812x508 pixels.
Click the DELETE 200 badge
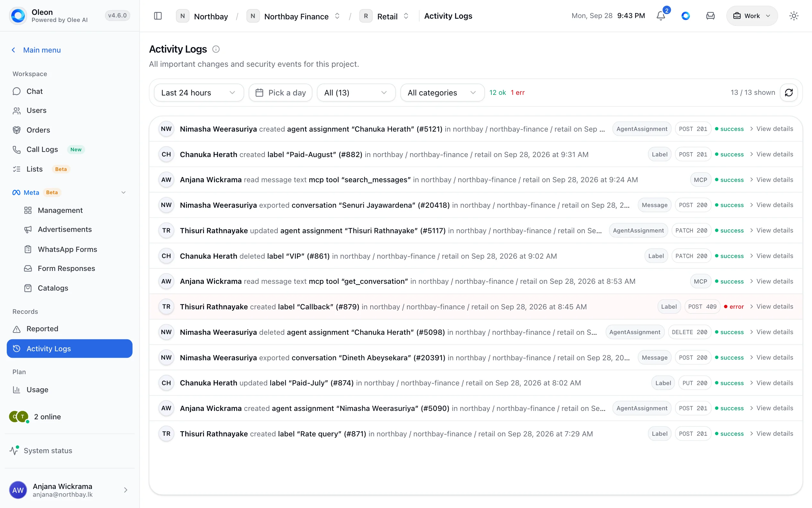pyautogui.click(x=689, y=332)
